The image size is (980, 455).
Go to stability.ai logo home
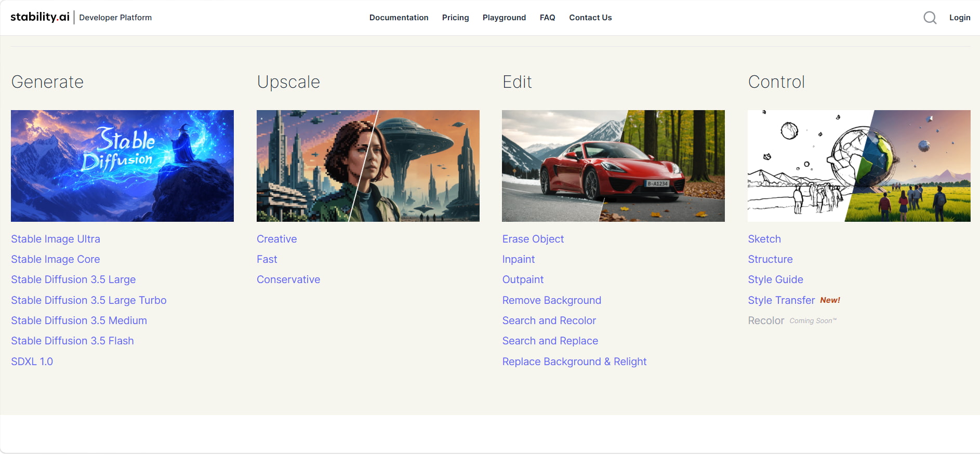coord(40,17)
